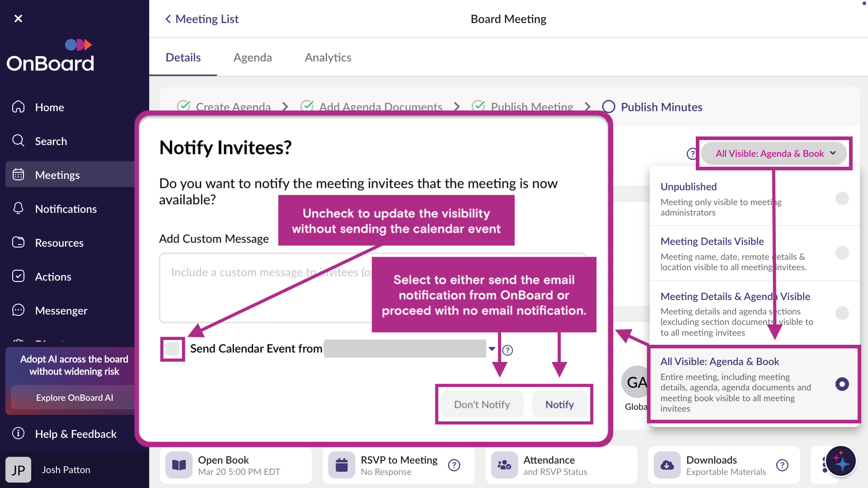Select Meeting Details Visible radio option

coord(842,253)
